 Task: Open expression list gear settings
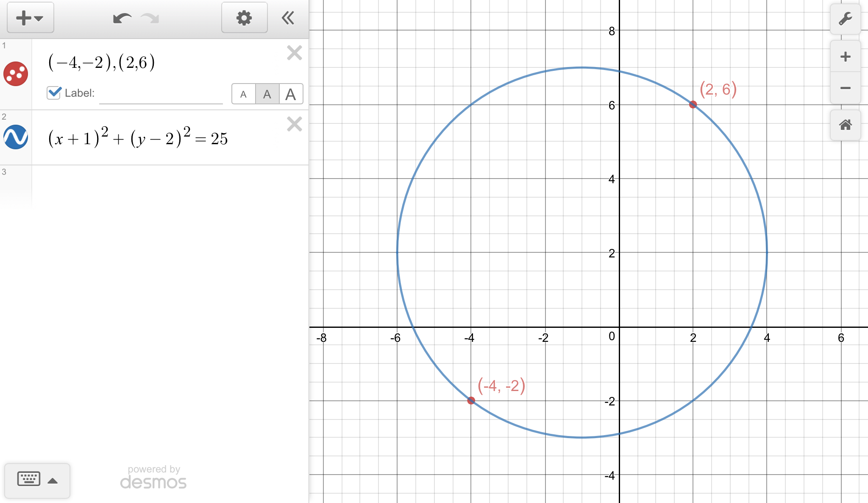[244, 18]
